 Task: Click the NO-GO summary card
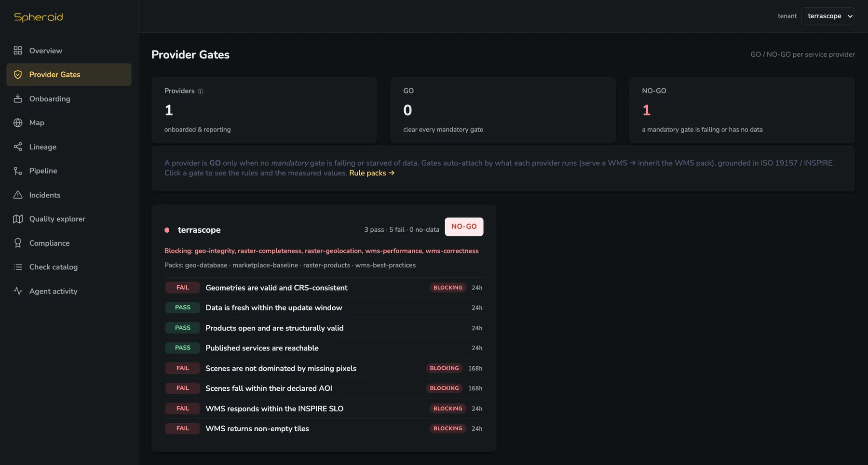742,110
